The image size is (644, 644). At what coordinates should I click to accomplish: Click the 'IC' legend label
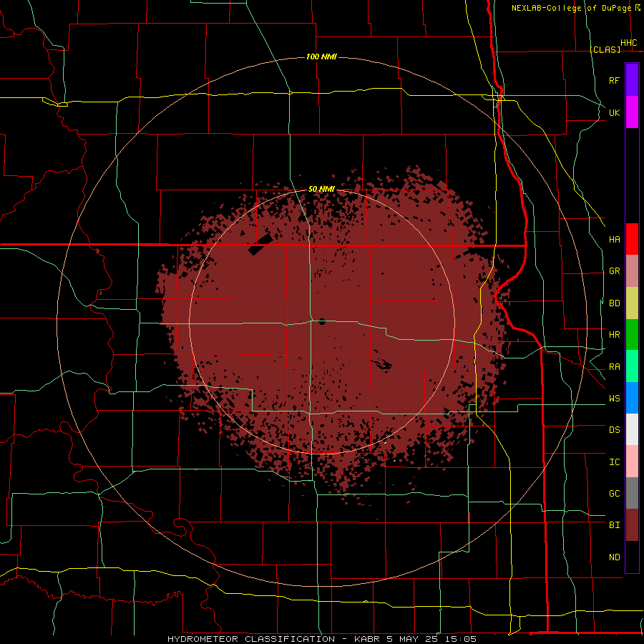tap(614, 462)
